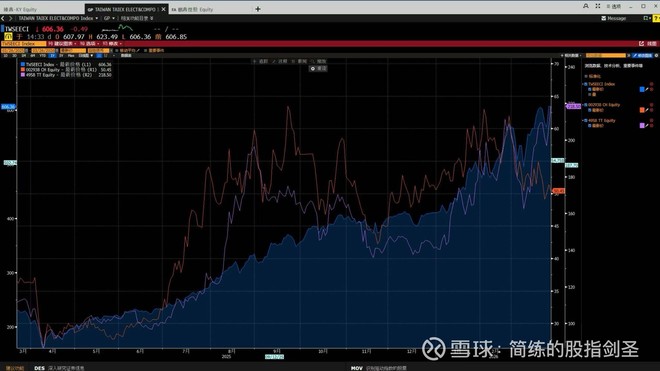Open purple color swatch for 4958 TT Equity
The width and height of the screenshot is (660, 371).
point(642,125)
